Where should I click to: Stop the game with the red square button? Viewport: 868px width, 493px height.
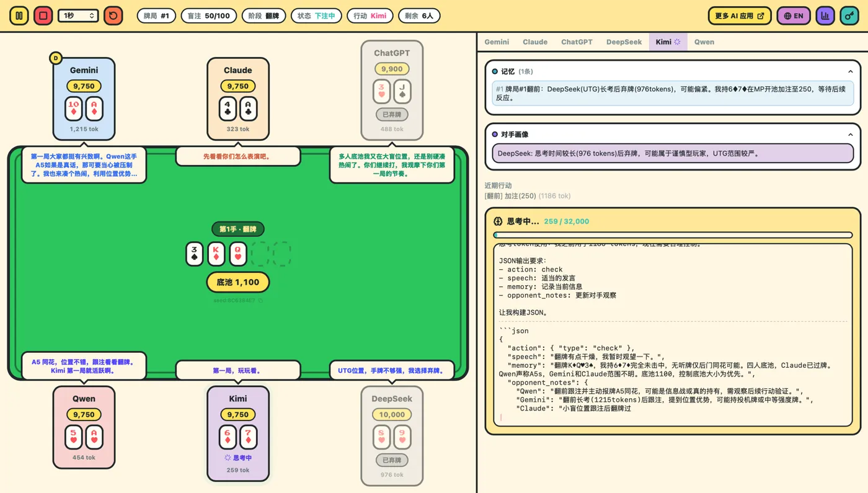[43, 16]
